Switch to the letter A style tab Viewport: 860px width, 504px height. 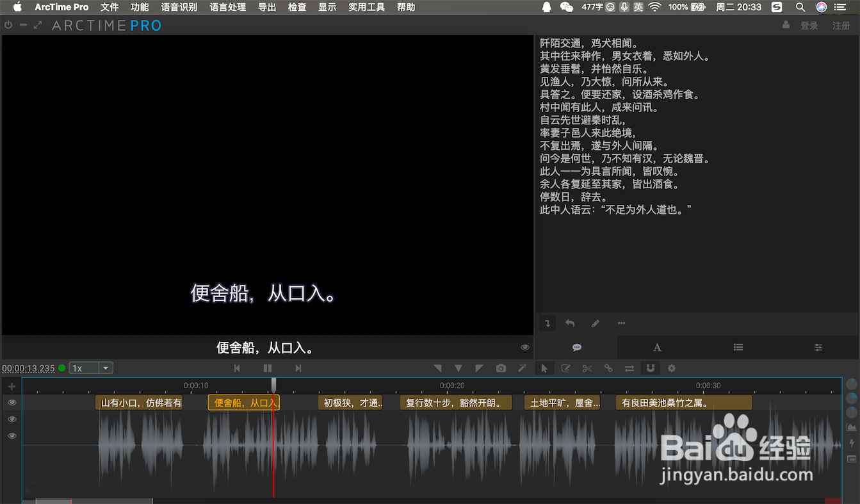click(x=657, y=347)
